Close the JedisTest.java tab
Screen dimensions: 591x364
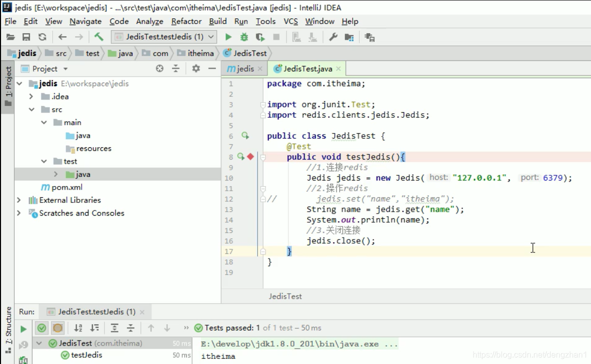[x=338, y=68]
